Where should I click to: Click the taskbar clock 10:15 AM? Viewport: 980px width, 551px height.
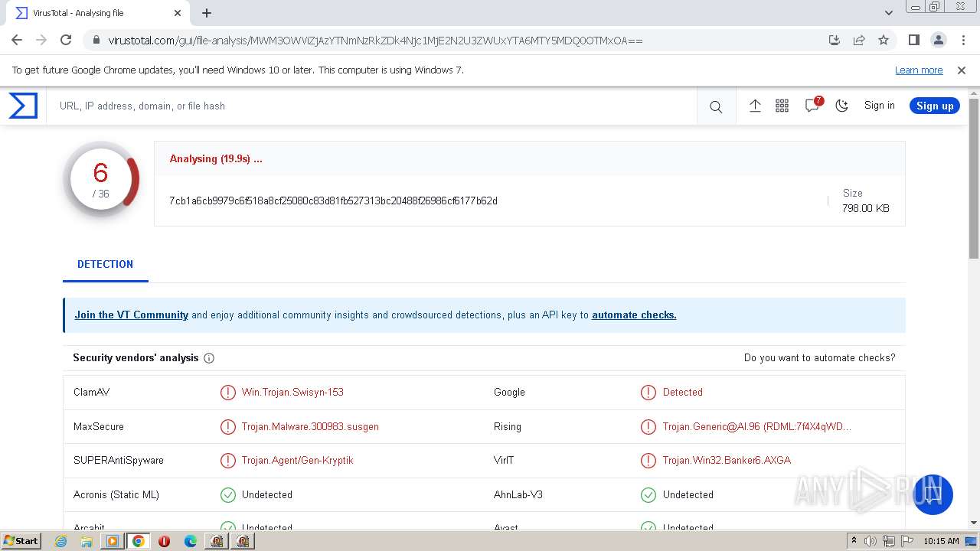click(x=941, y=541)
